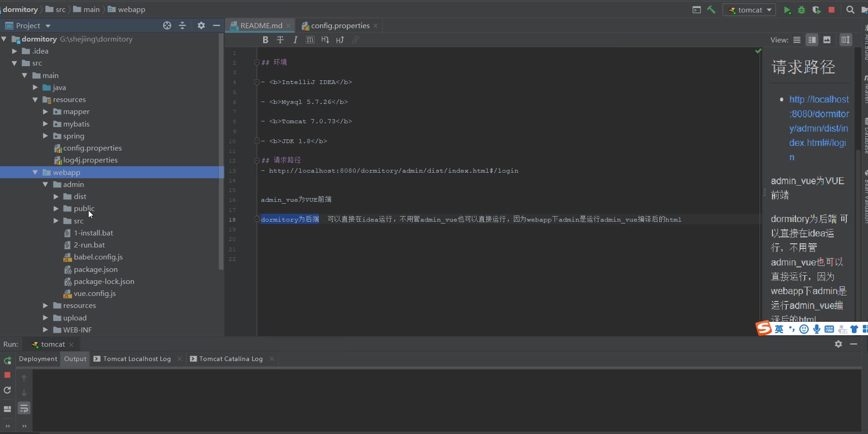This screenshot has height=434, width=868.
Task: Show preview only view
Action: (827, 40)
